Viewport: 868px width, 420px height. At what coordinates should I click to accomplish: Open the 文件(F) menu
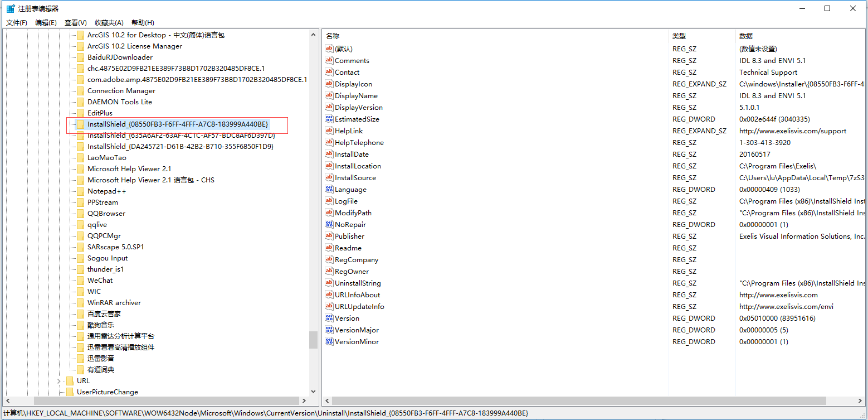(x=17, y=22)
